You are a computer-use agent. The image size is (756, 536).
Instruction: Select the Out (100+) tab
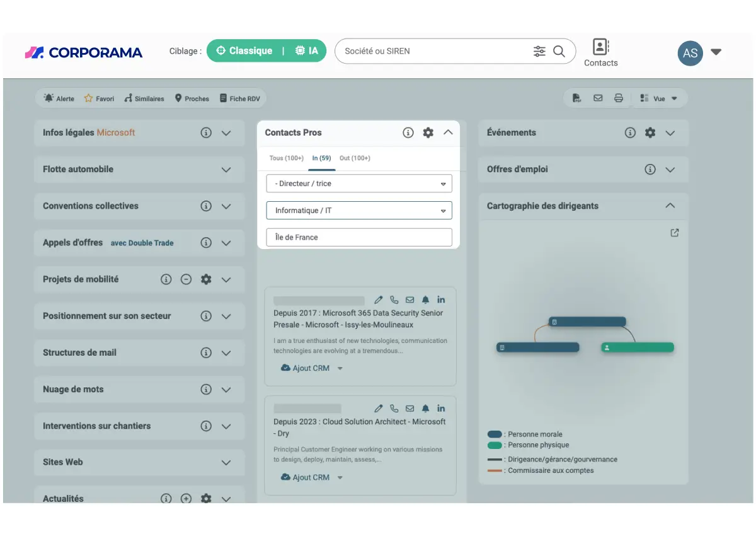355,158
